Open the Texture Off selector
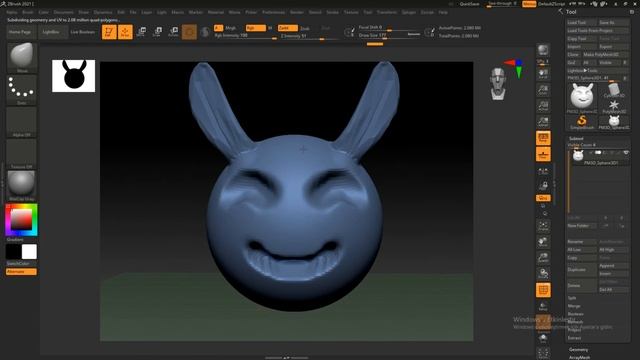 tap(22, 154)
